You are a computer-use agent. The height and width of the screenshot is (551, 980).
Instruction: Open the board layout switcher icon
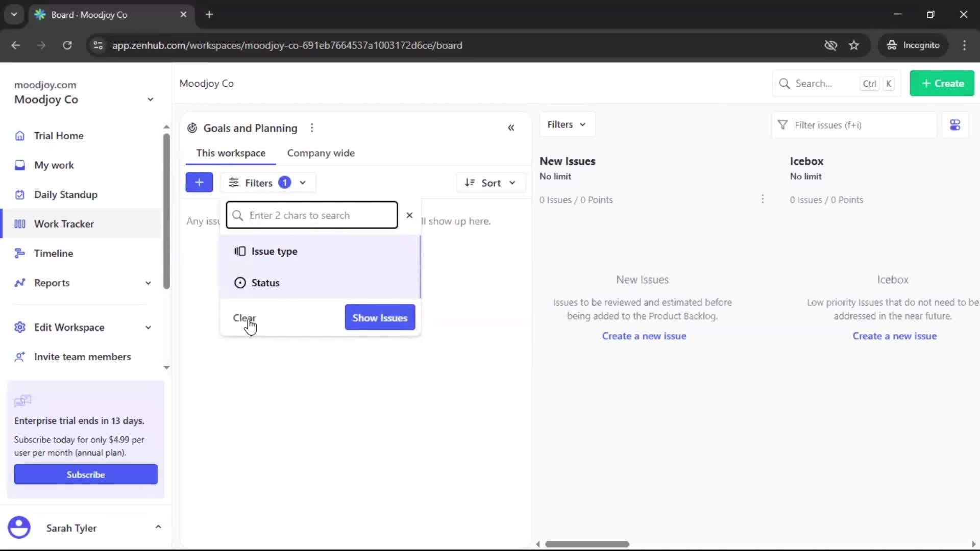pos(955,124)
